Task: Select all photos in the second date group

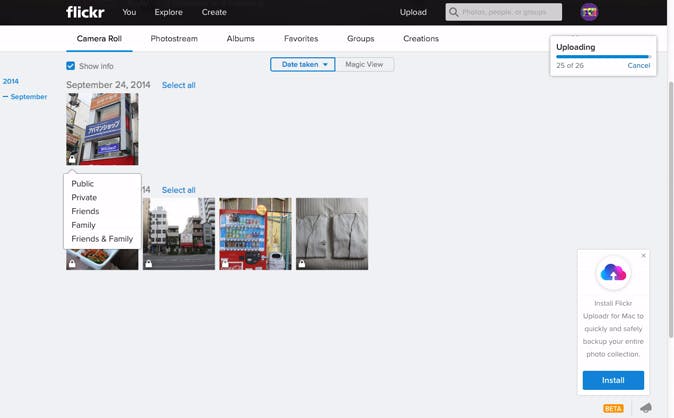Action: click(178, 190)
